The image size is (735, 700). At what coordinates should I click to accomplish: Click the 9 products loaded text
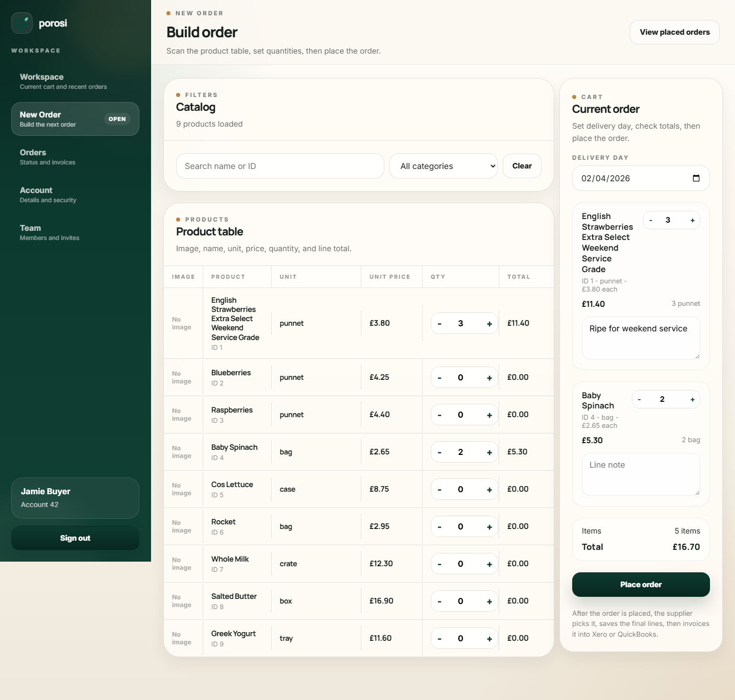[209, 124]
